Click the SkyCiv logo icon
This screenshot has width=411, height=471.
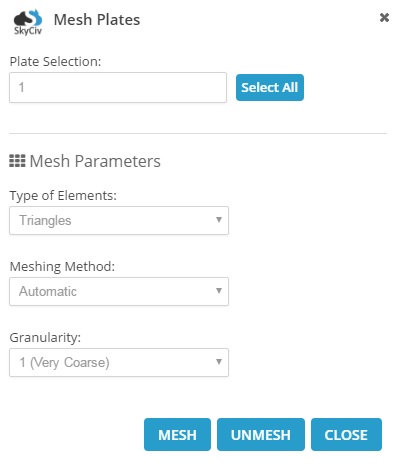[x=28, y=22]
